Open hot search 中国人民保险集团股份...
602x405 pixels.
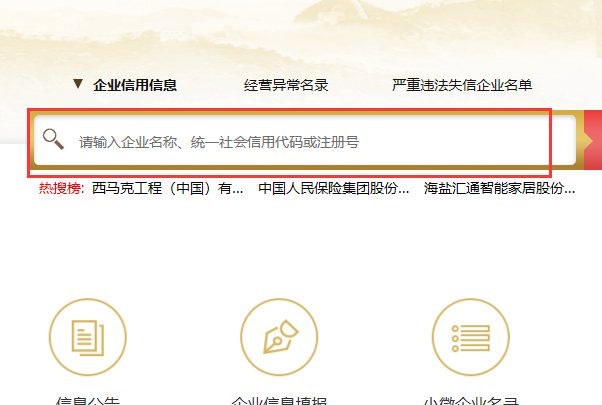(x=334, y=188)
